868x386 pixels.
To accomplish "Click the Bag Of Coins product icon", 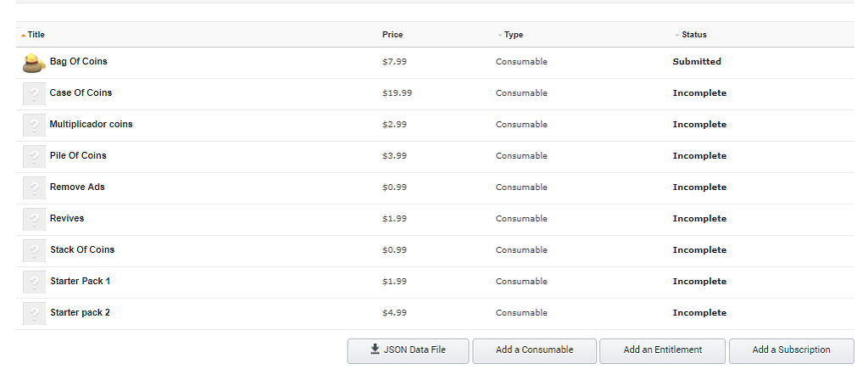I will 34,63.
